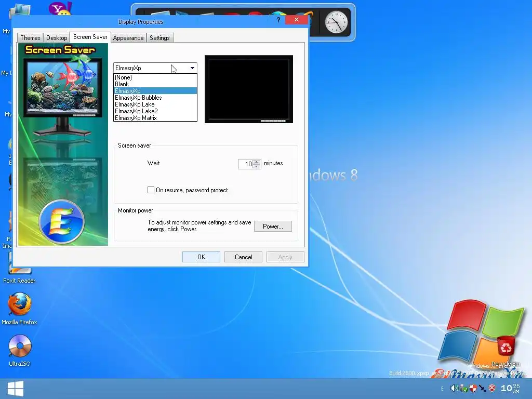This screenshot has height=399, width=532.
Task: Enable On resume, password protect checkbox
Action: tap(151, 190)
